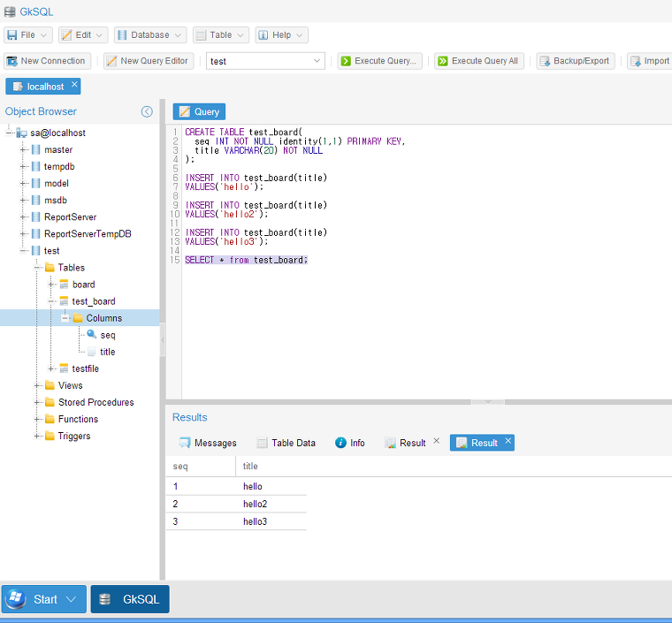Image resolution: width=672 pixels, height=623 pixels.
Task: Expand the testfile table node
Action: pos(51,368)
